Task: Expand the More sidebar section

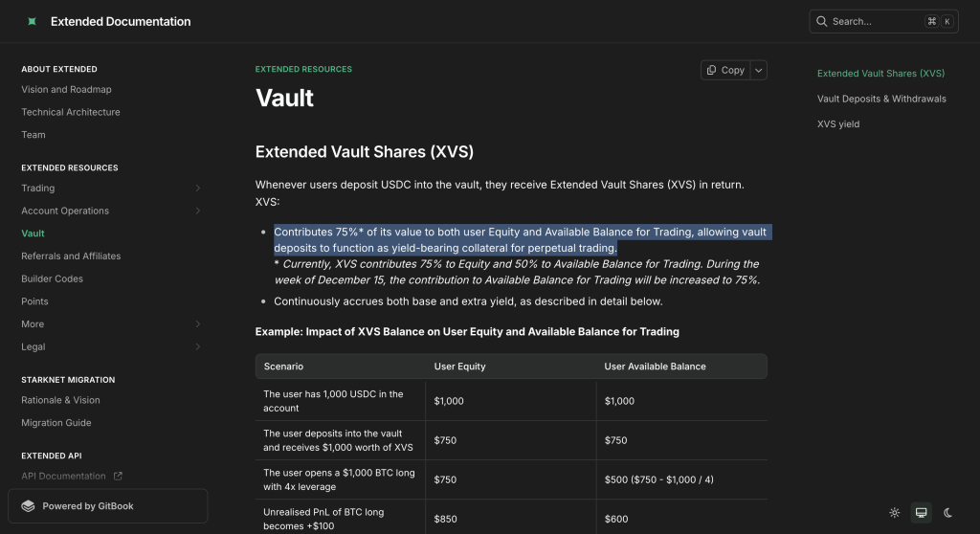Action: (x=197, y=324)
